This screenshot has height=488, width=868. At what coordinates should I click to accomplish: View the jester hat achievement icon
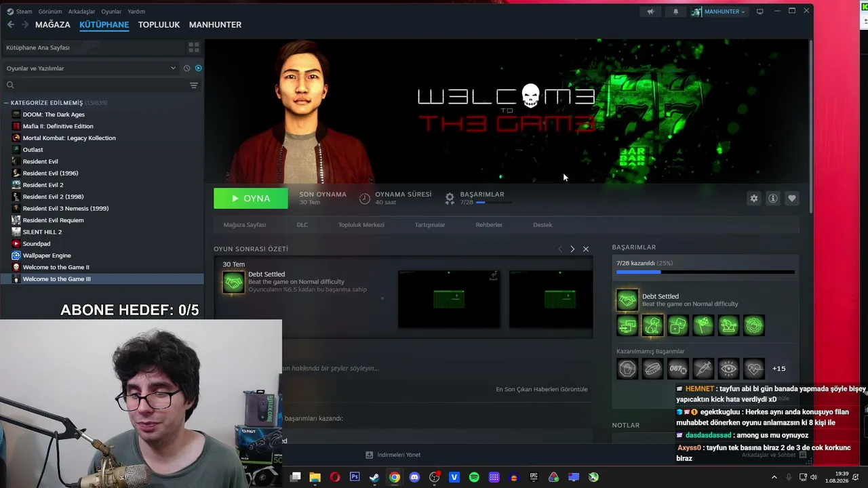(728, 325)
